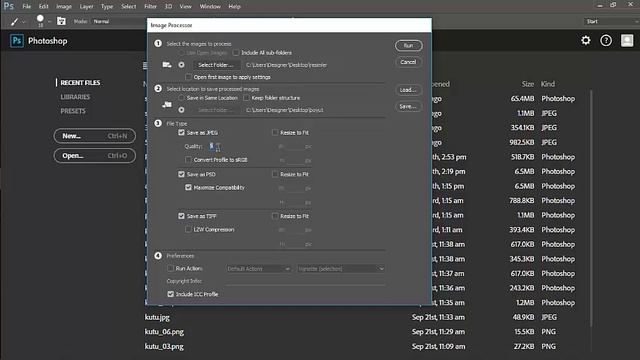Click the JPEG Quality input field
Viewport: 640px width, 360px height.
[215, 146]
